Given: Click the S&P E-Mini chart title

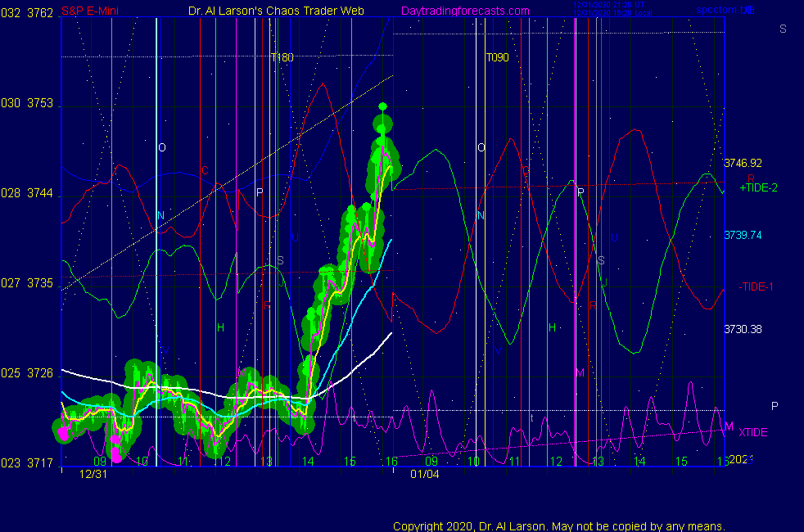Looking at the screenshot, I should point(90,11).
